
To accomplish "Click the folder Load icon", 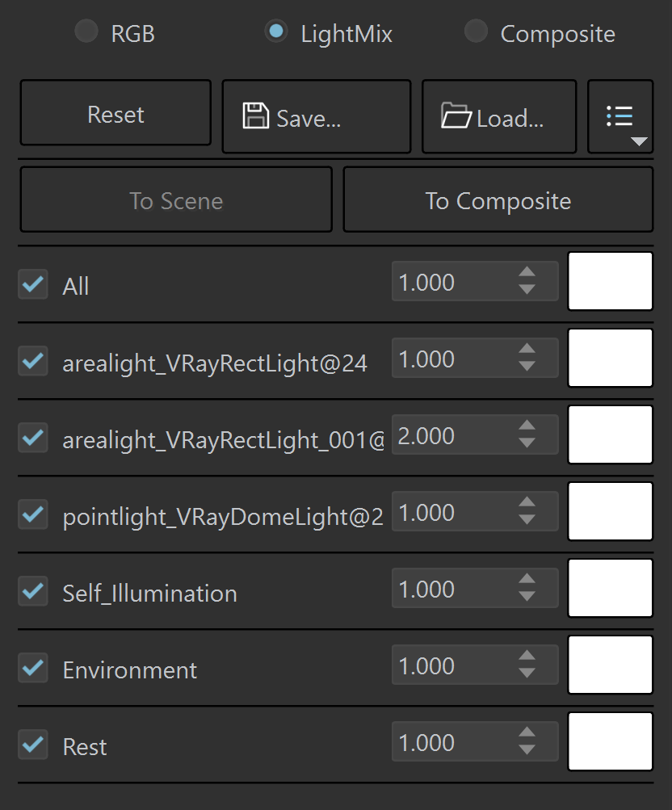I will click(456, 115).
